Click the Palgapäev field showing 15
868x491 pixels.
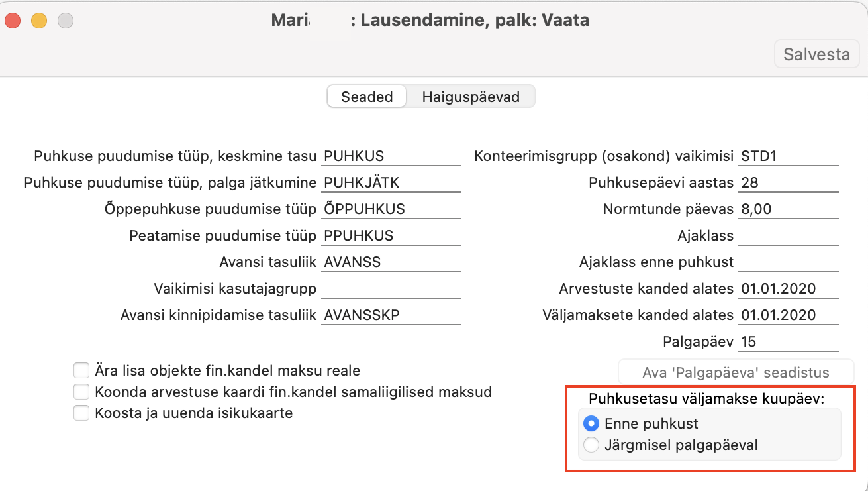pyautogui.click(x=788, y=342)
